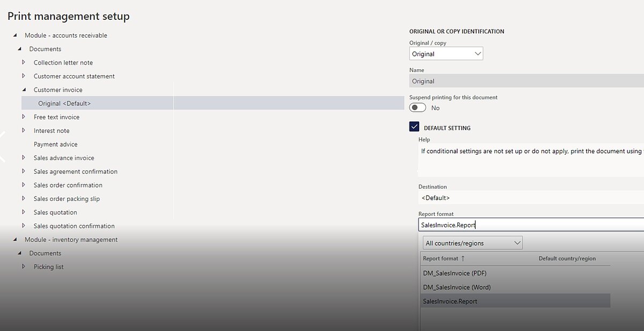The image size is (644, 331).
Task: Expand the Sales order packing slip node
Action: [x=24, y=199]
